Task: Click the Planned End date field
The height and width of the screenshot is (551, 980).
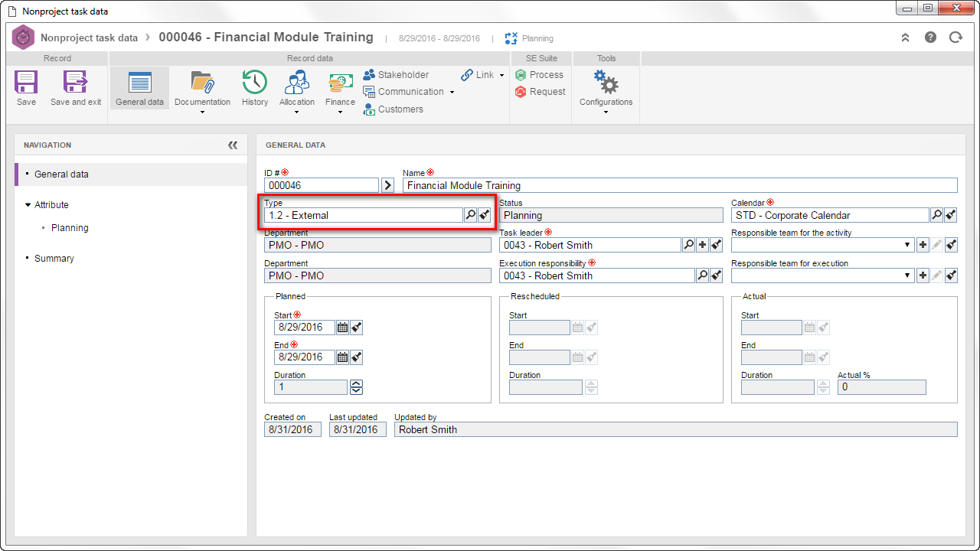Action: point(305,357)
